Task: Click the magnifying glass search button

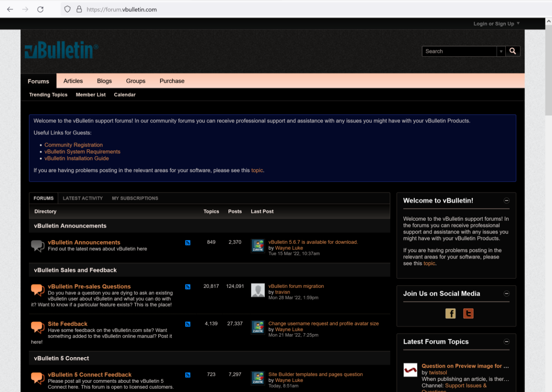Action: pos(513,51)
